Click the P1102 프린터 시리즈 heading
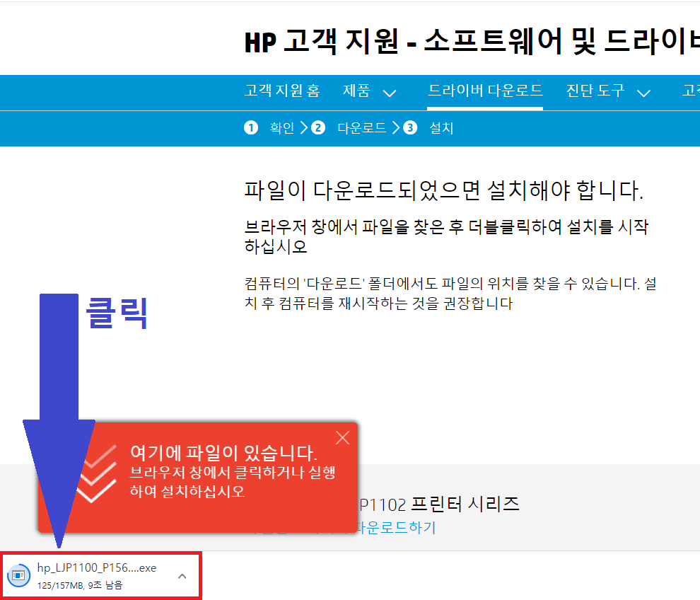Viewport: 700px width, 600px height. 439,504
